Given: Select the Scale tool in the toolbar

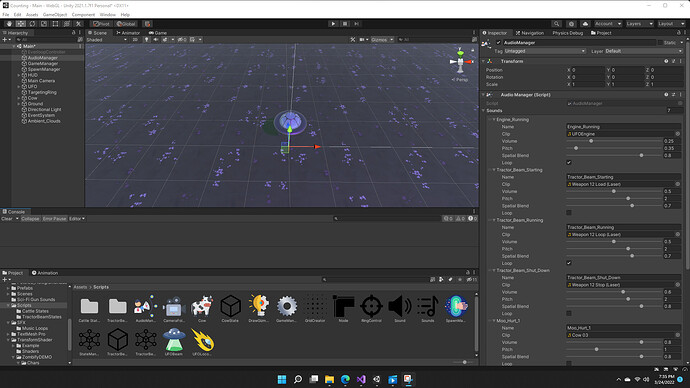Looking at the screenshot, I should [x=44, y=24].
